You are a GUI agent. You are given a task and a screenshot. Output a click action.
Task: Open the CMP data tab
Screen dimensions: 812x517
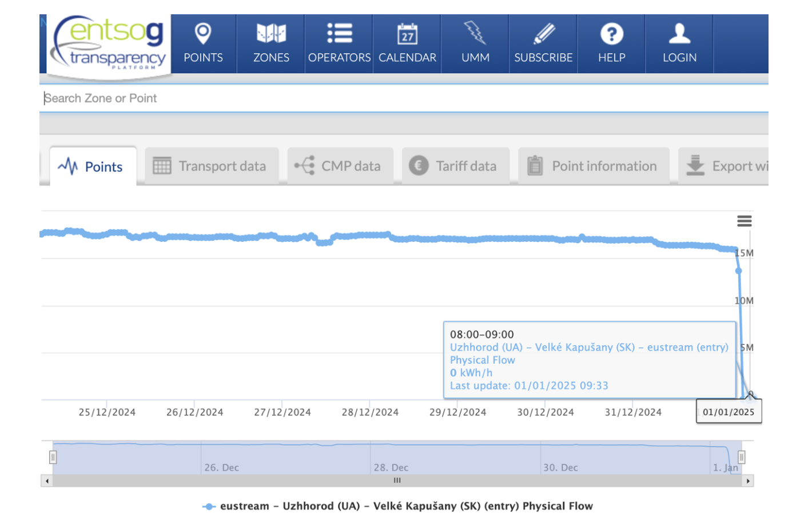tap(340, 166)
